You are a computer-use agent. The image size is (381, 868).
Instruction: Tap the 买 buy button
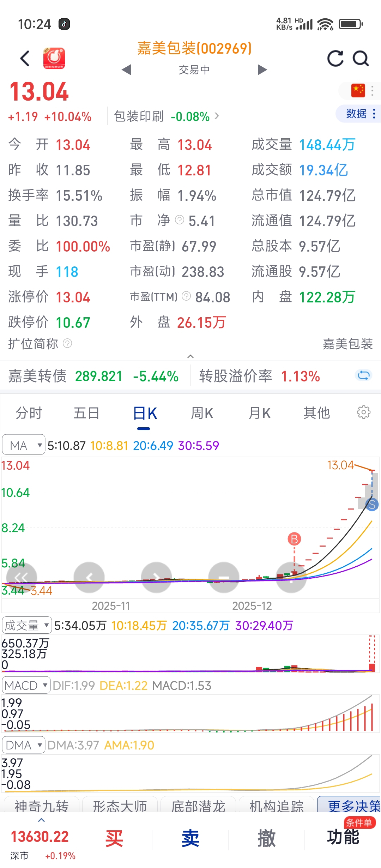point(114,838)
